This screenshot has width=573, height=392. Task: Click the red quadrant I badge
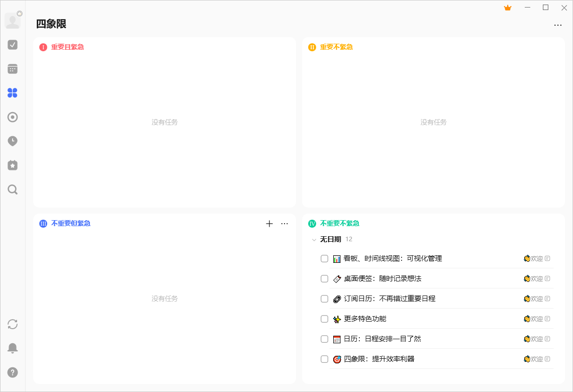coord(43,47)
